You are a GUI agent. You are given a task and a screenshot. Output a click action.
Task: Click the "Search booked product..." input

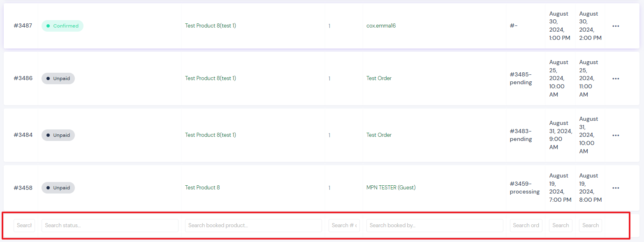pyautogui.click(x=253, y=226)
